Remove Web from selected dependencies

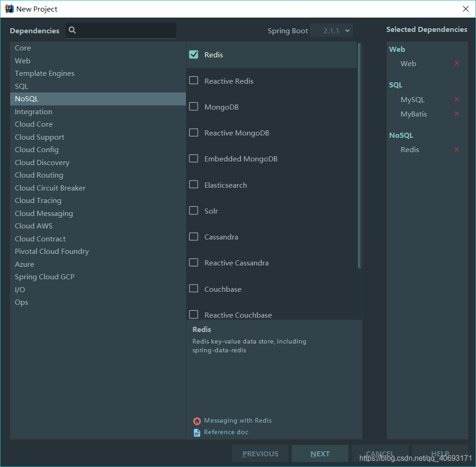coord(457,63)
